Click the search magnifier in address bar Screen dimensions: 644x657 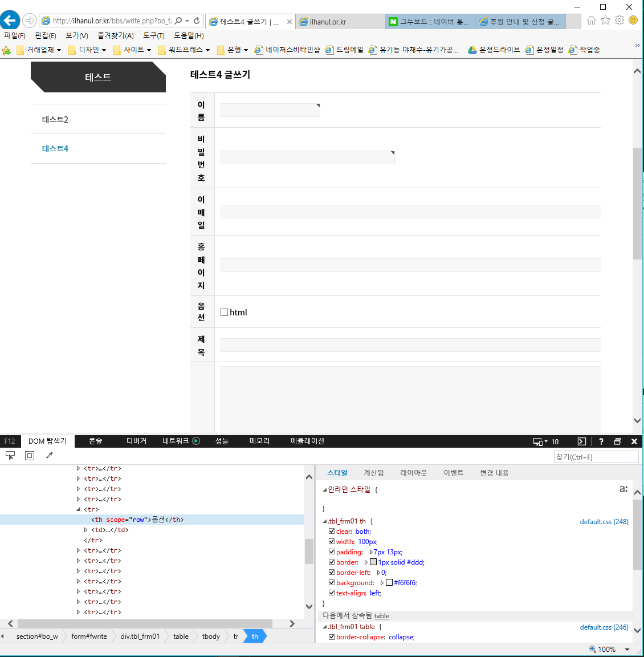[x=178, y=21]
